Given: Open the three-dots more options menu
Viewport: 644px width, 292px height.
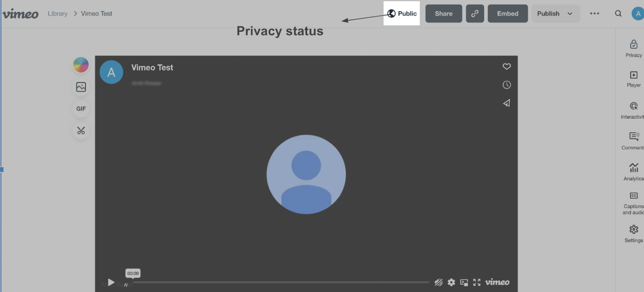Looking at the screenshot, I should 594,14.
